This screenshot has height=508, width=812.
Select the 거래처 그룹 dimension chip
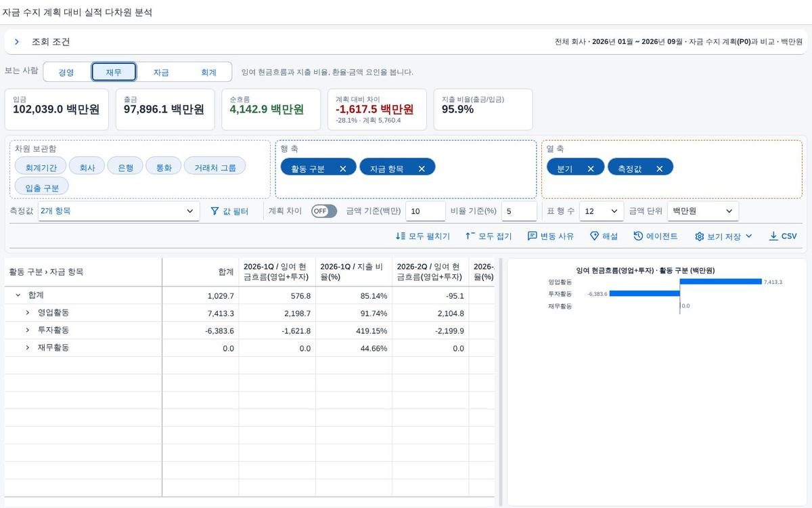click(x=215, y=167)
